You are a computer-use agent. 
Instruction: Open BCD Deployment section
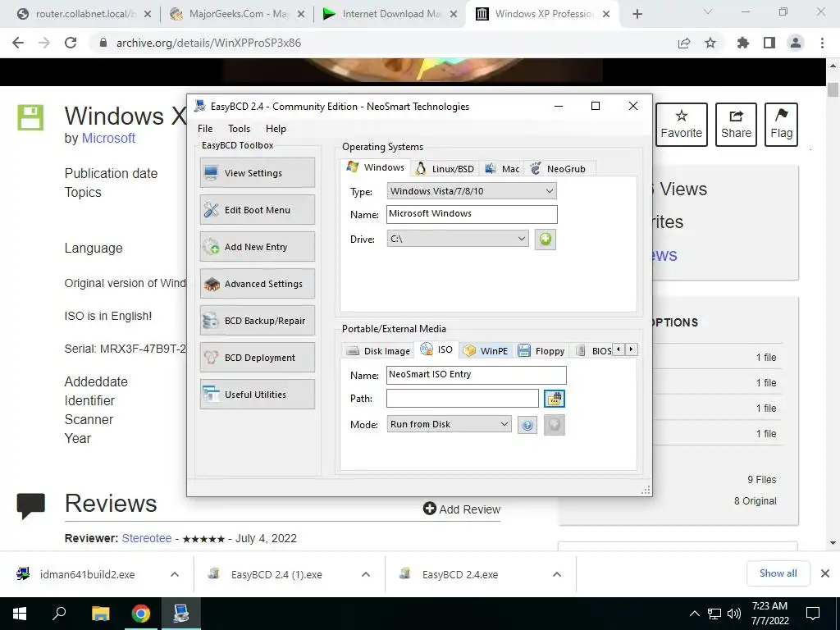click(257, 358)
